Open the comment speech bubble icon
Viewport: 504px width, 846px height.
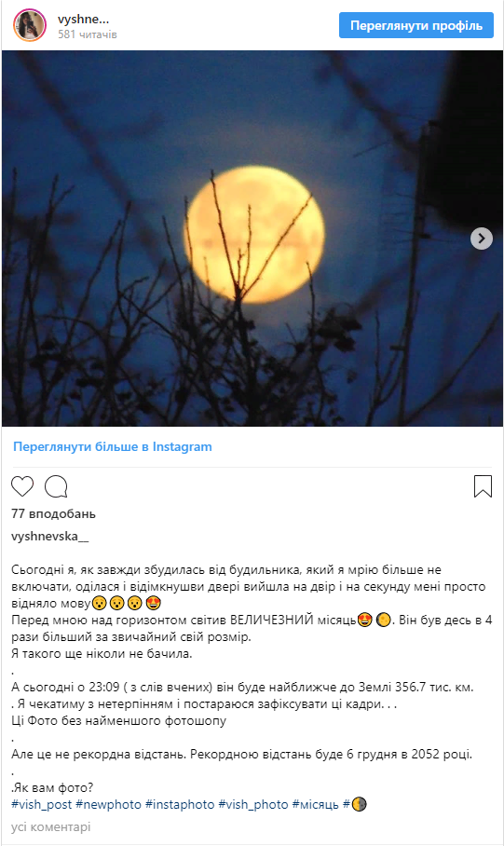click(x=56, y=486)
